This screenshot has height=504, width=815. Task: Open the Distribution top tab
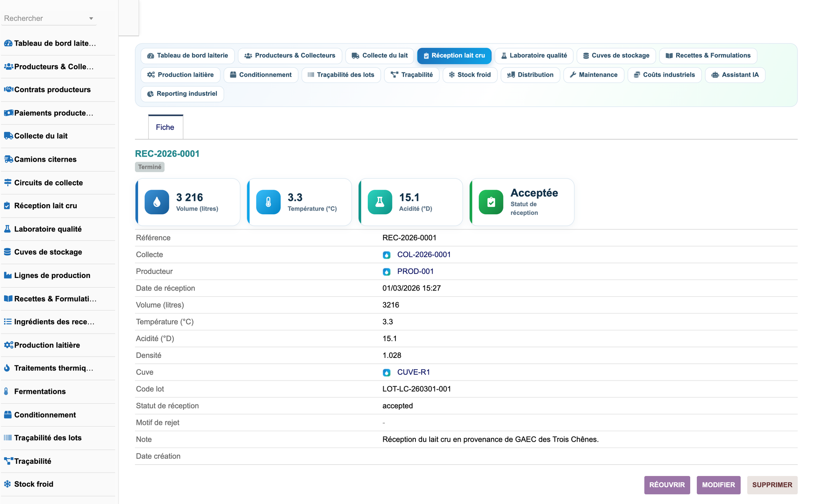pyautogui.click(x=530, y=75)
